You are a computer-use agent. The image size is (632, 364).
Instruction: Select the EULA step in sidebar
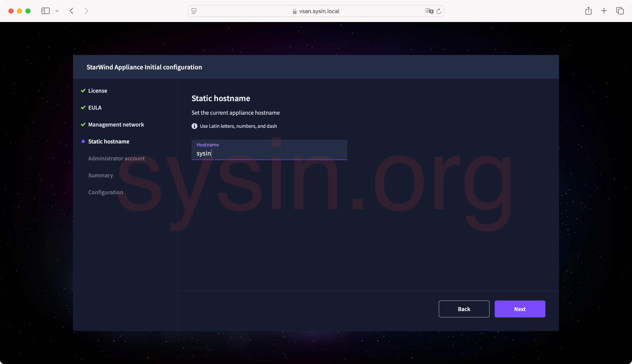coord(95,108)
